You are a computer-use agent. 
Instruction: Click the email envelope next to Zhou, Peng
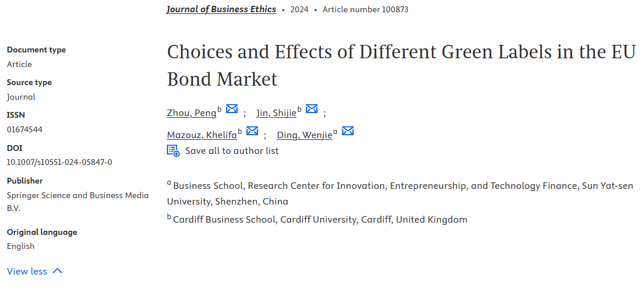point(232,109)
